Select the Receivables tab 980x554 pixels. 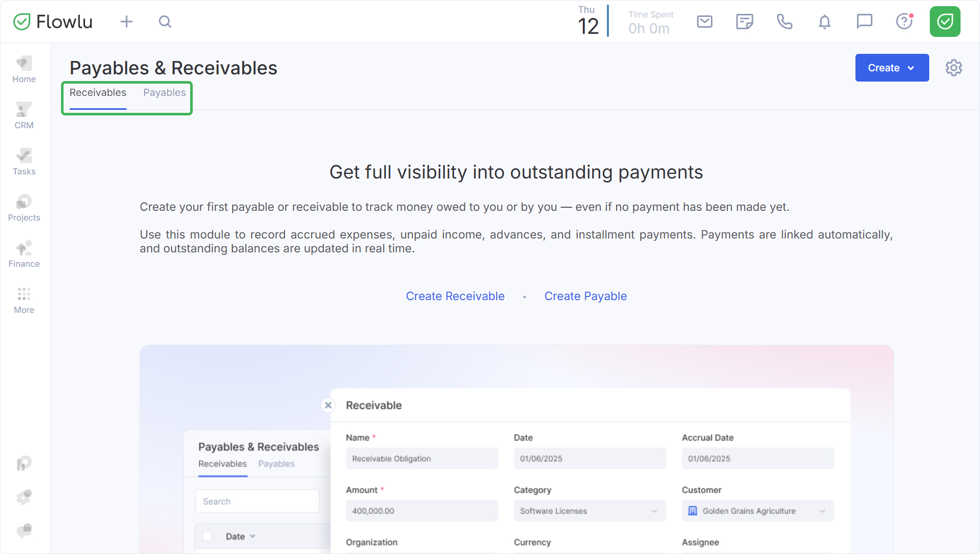98,93
